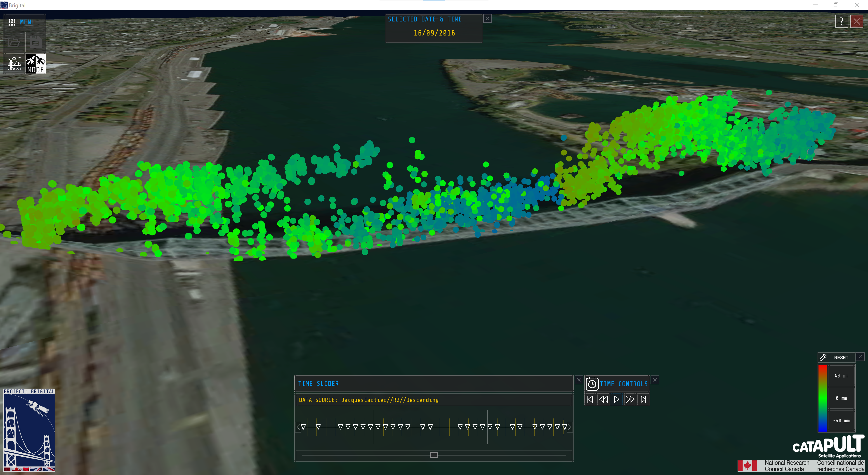The image size is (868, 475).
Task: Click the save floppy disk icon
Action: click(x=35, y=42)
